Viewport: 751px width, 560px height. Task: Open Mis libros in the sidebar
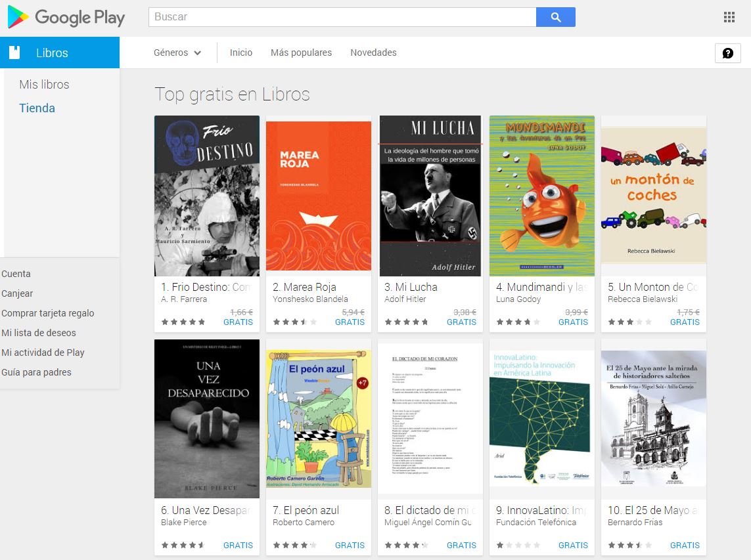(x=44, y=85)
